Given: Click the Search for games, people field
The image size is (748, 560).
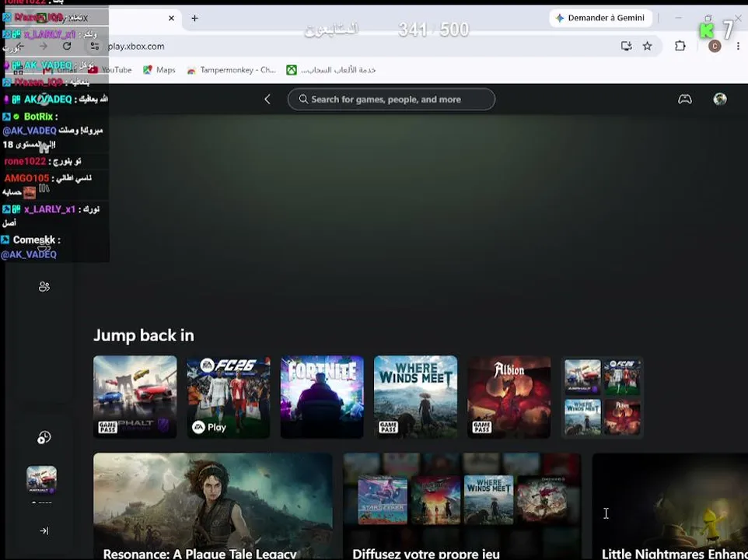Looking at the screenshot, I should 391,100.
